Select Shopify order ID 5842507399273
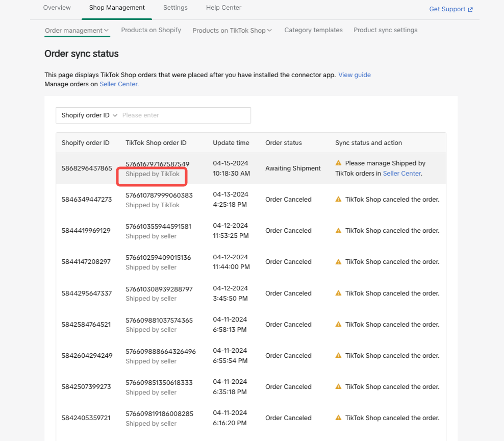504x441 pixels. (86, 387)
